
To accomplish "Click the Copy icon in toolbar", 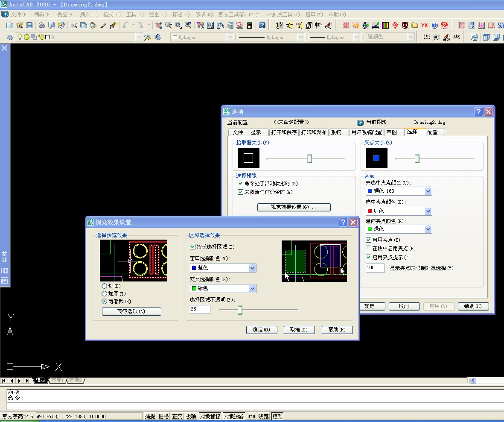I will (x=84, y=25).
